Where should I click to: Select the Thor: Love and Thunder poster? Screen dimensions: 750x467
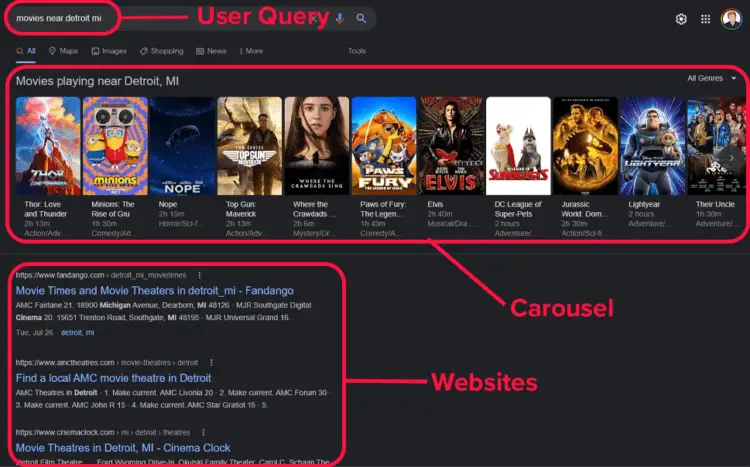(48, 146)
